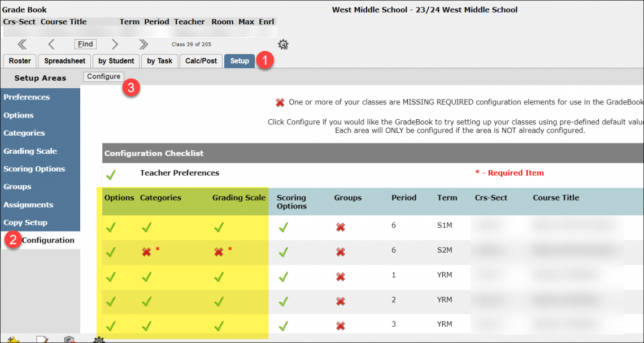
Task: Jump to the last class with double-right arrow
Action: 143,44
